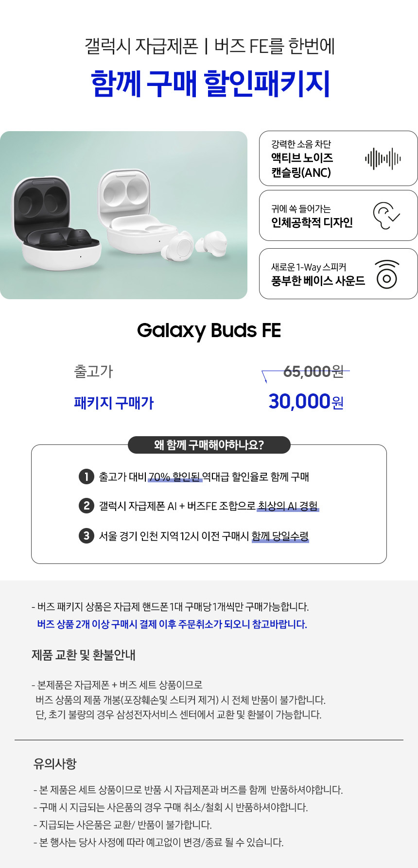
Task: Click the Galaxy Buds FE product title
Action: point(209,330)
